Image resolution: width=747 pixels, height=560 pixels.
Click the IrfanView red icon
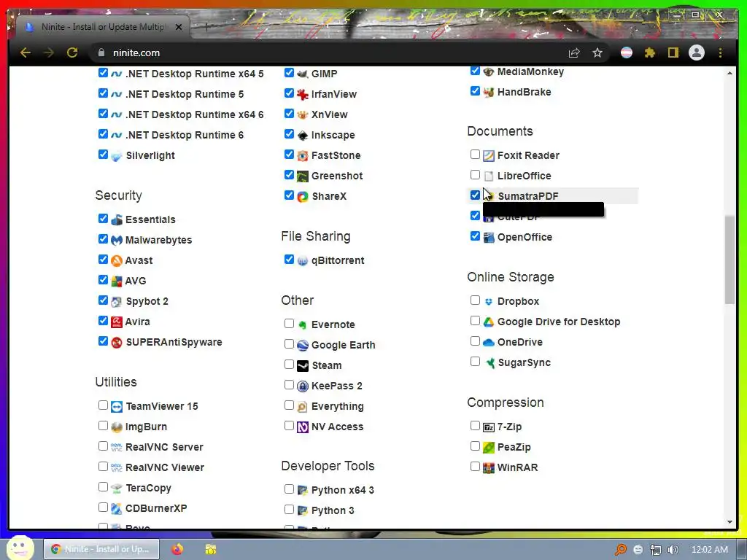[303, 95]
